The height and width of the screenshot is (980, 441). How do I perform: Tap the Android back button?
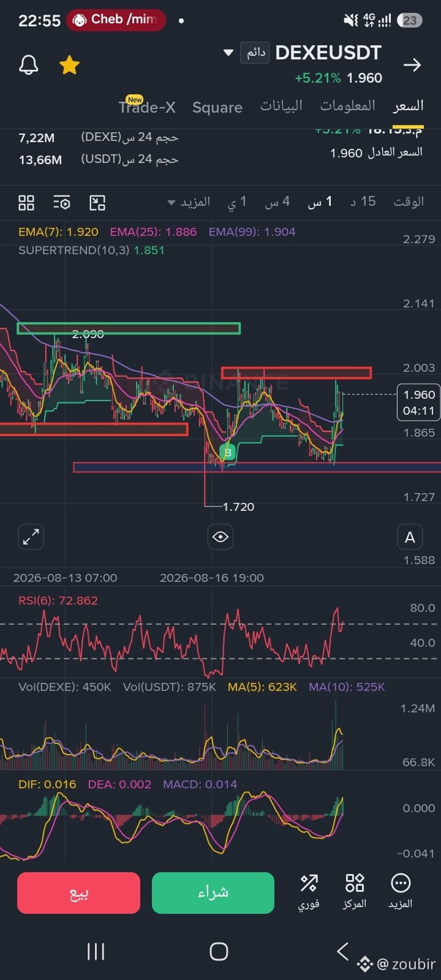point(343,951)
